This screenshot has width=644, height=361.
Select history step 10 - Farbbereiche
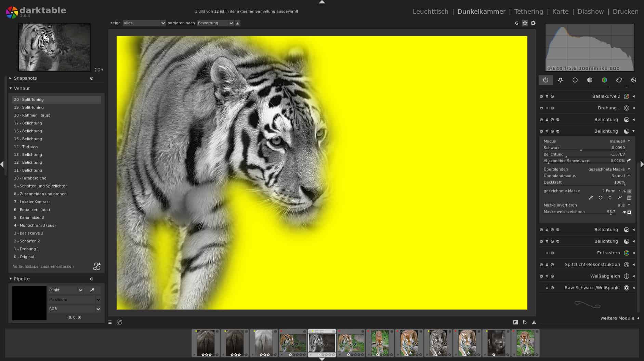(x=30, y=178)
